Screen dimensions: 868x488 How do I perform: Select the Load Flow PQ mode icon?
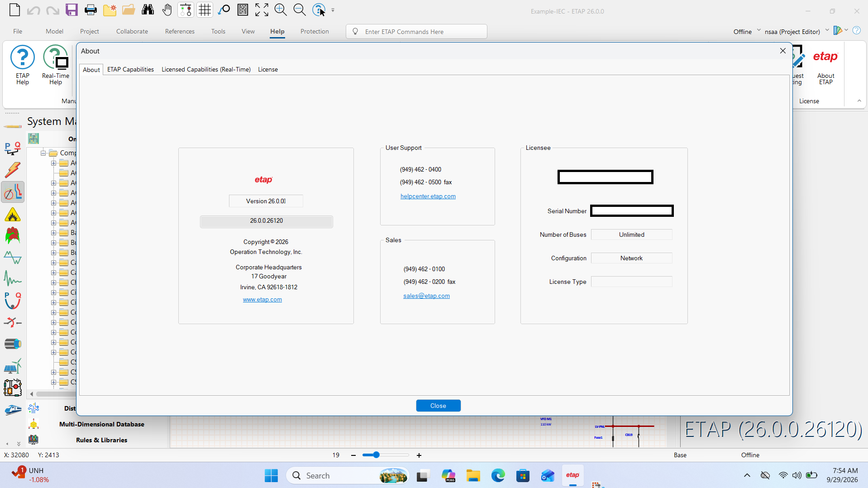pos(13,148)
